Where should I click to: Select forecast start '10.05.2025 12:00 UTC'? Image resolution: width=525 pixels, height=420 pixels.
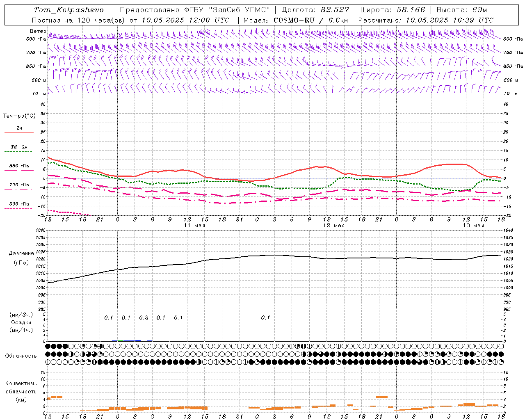click(185, 20)
